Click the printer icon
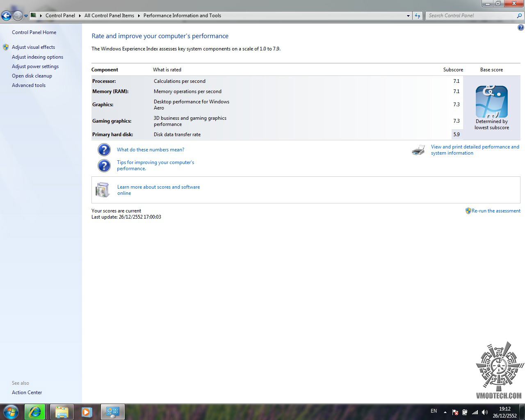 pyautogui.click(x=418, y=150)
